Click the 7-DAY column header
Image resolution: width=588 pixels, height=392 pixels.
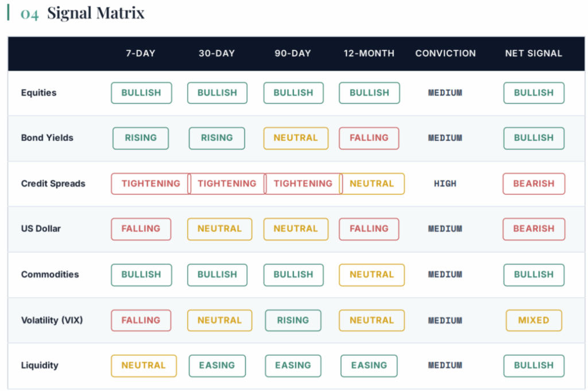tap(141, 53)
